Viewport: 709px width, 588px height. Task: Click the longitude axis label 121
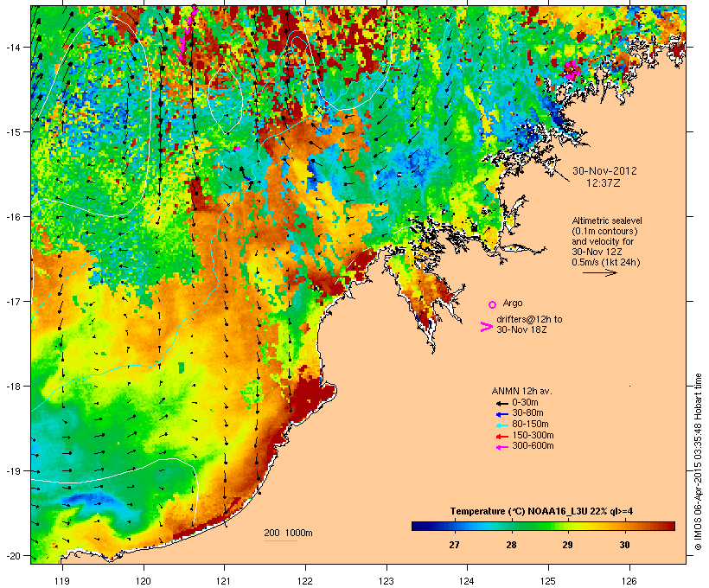pos(224,581)
